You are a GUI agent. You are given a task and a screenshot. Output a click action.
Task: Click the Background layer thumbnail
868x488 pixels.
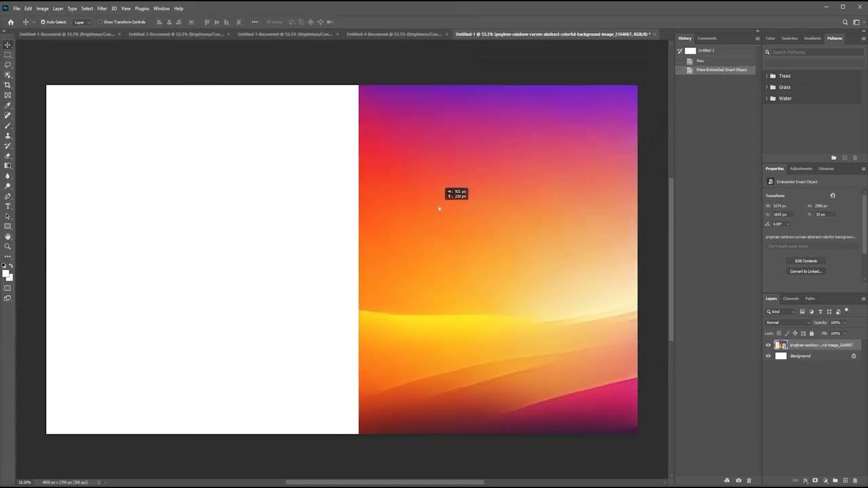781,356
